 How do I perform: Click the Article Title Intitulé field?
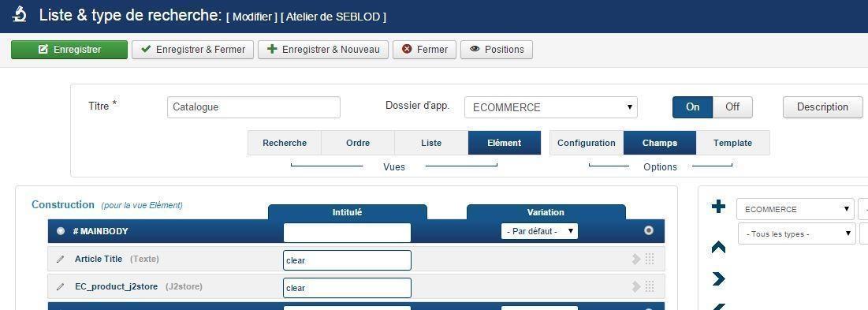[x=347, y=260]
